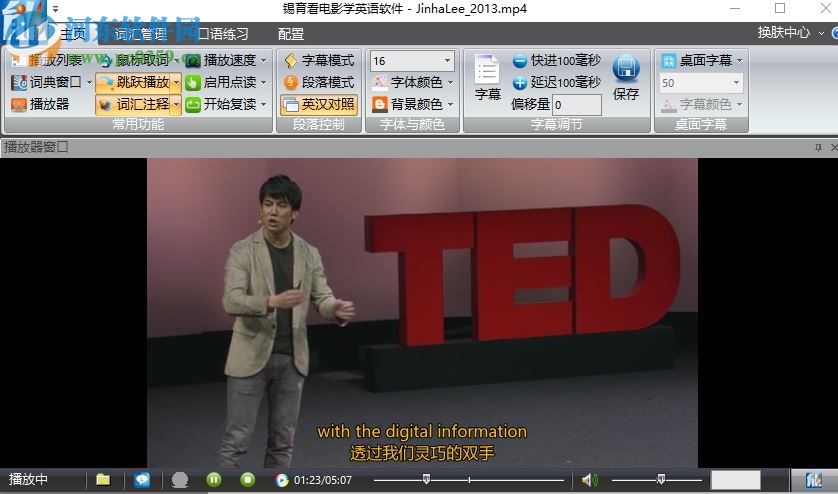Click the colorful play icon beside the time

pos(282,480)
